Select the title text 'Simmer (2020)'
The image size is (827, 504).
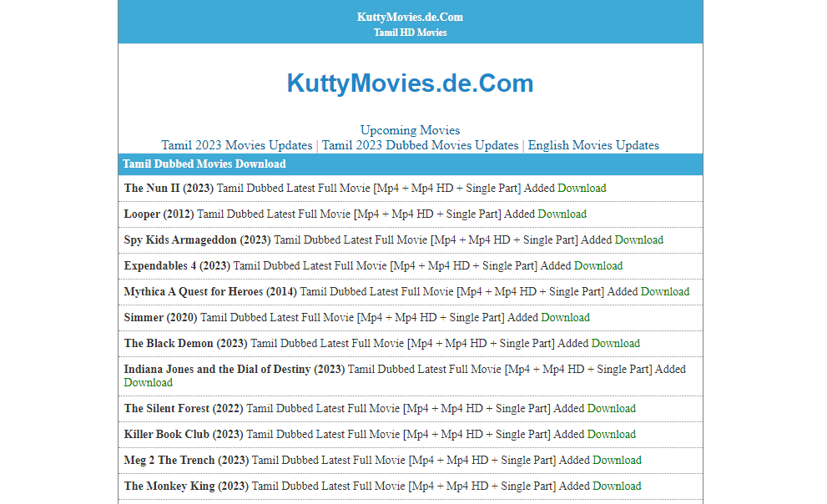tap(160, 317)
